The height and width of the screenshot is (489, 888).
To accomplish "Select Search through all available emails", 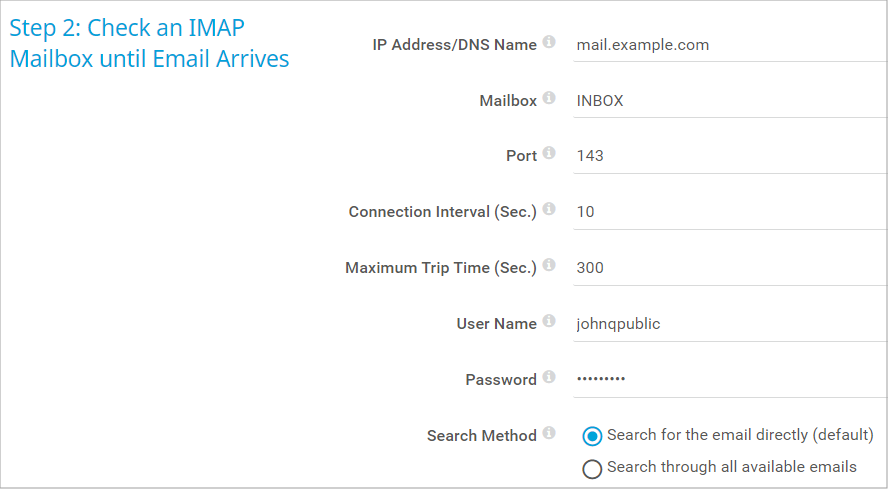I will [592, 468].
